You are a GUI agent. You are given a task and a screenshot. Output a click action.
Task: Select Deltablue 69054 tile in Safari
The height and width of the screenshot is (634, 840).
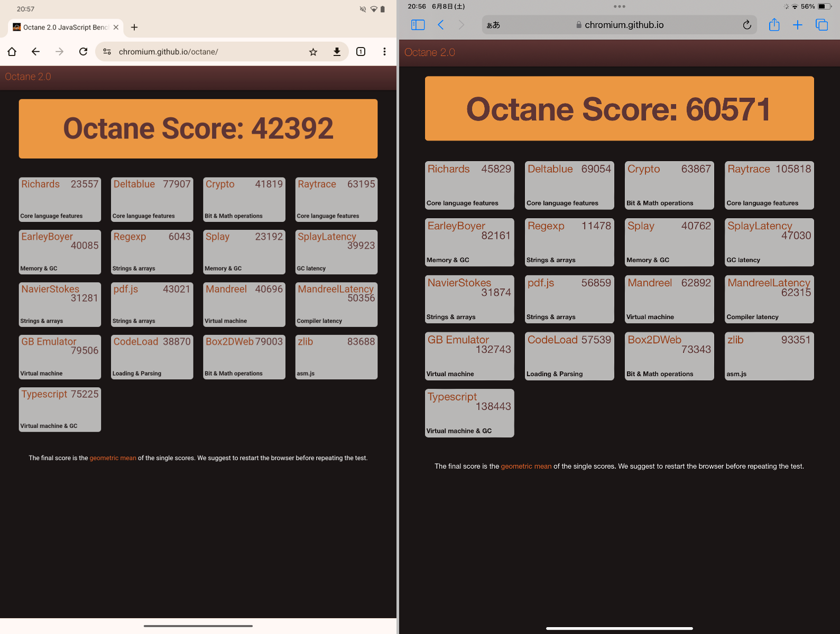569,185
